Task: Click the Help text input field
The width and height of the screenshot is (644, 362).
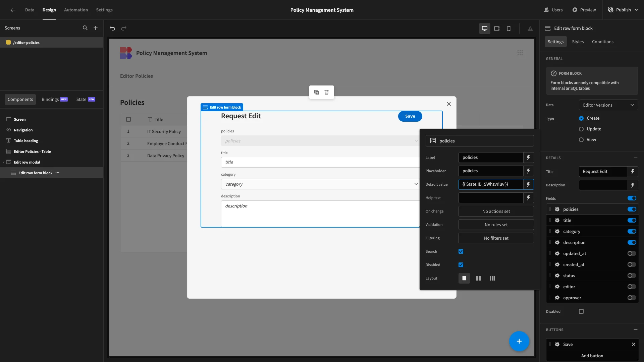Action: 491,198
